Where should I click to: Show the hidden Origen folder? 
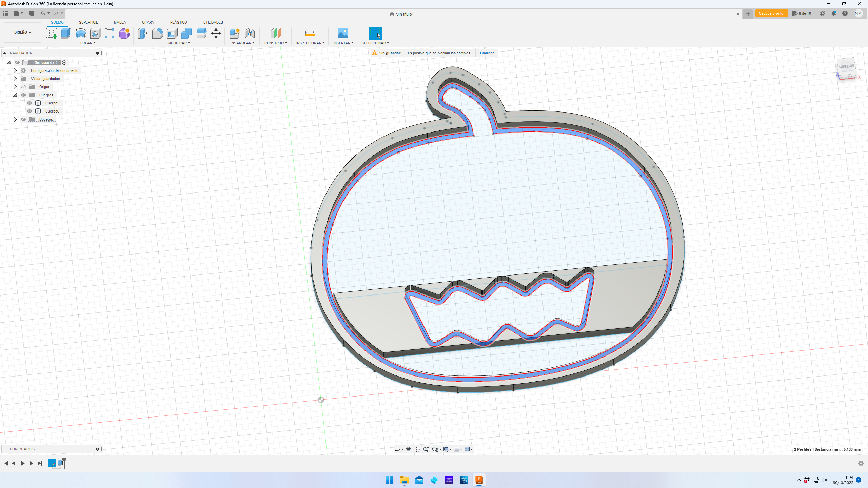[x=23, y=87]
